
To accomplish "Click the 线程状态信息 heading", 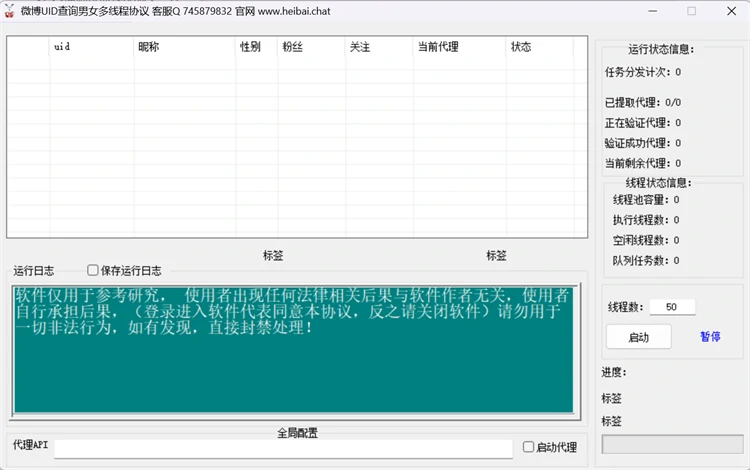I will (x=659, y=182).
